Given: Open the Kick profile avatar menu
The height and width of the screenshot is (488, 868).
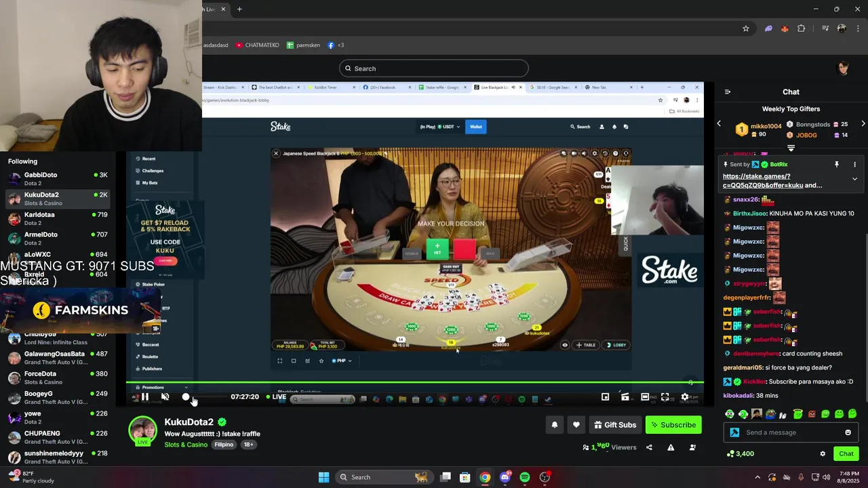Looking at the screenshot, I should coord(844,68).
